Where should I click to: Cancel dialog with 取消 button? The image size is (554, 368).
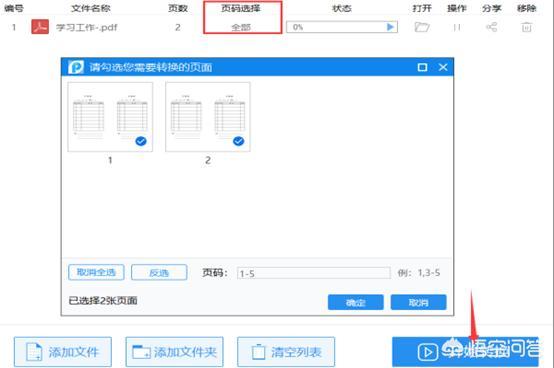(418, 302)
